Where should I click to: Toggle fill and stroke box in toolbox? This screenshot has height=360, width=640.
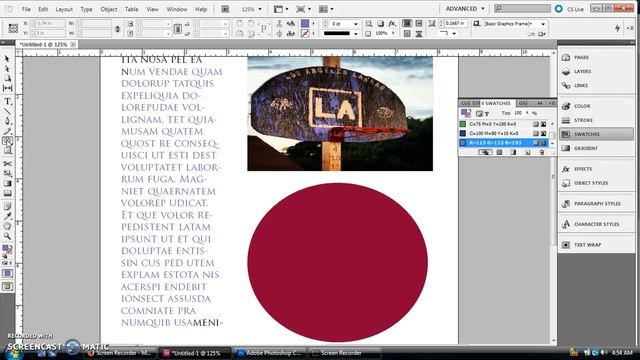(7, 249)
